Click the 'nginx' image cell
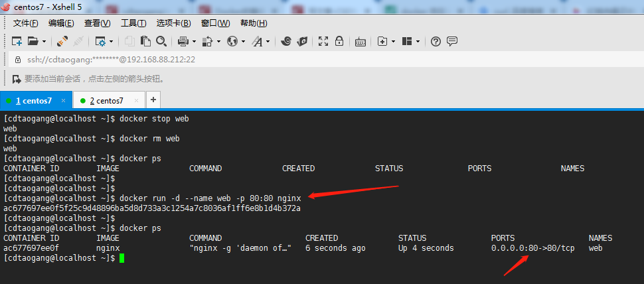Screen dimensions: 644x284 click(x=108, y=248)
